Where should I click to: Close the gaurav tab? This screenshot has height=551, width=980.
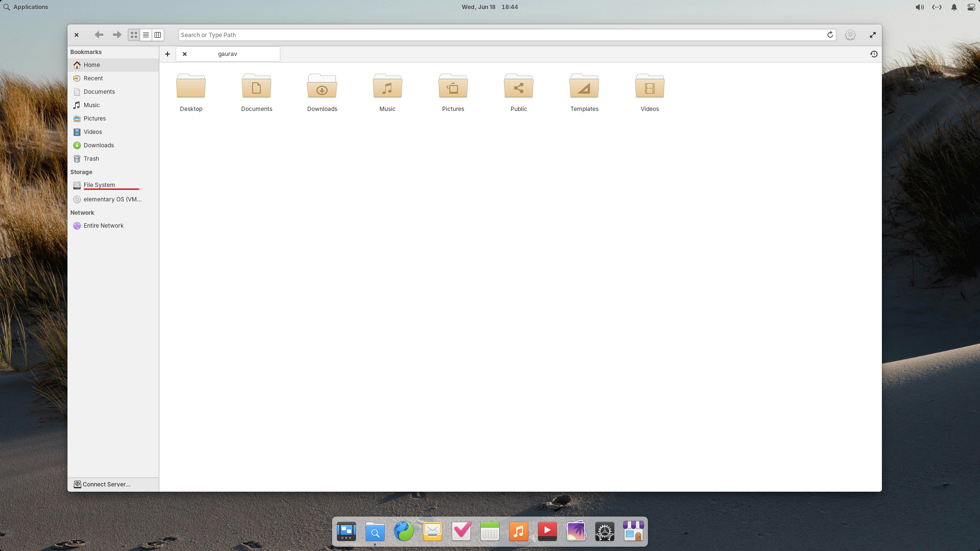coord(185,54)
